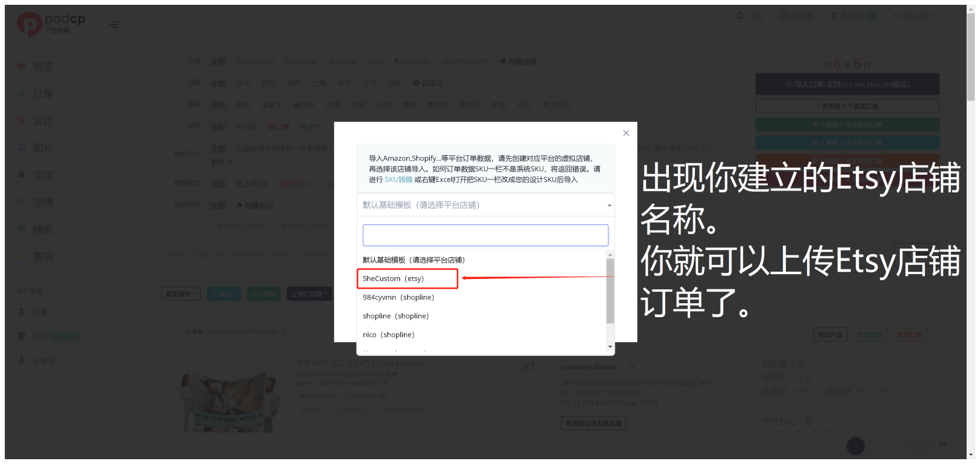Image resolution: width=980 pixels, height=464 pixels.
Task: Filter tracking by 查询不到 (1)
Action: click(x=297, y=184)
